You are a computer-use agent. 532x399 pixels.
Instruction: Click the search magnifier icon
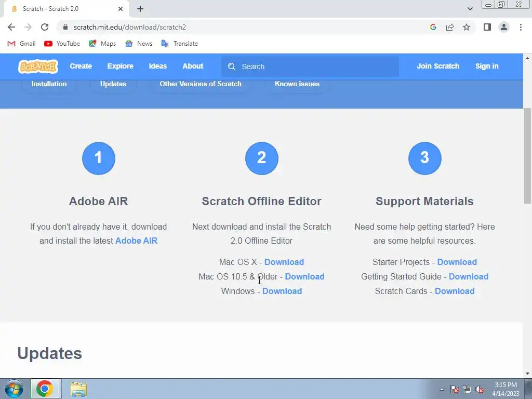pos(231,66)
